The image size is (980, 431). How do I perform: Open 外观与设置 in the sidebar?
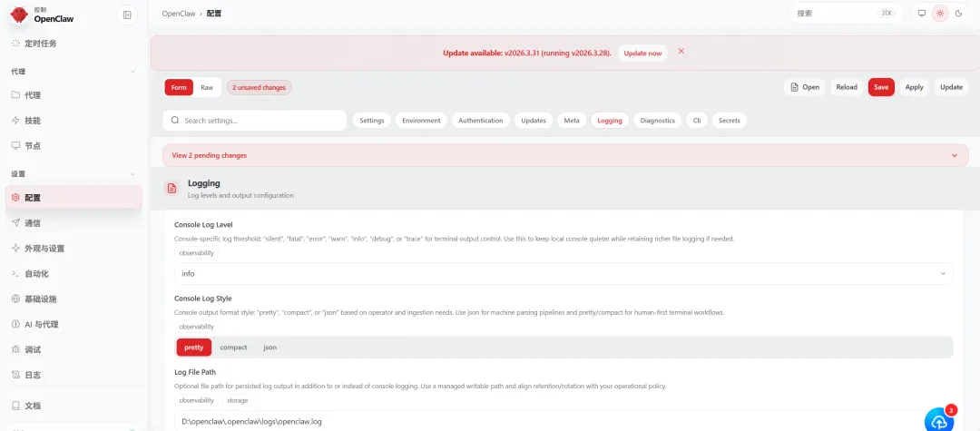coord(73,249)
